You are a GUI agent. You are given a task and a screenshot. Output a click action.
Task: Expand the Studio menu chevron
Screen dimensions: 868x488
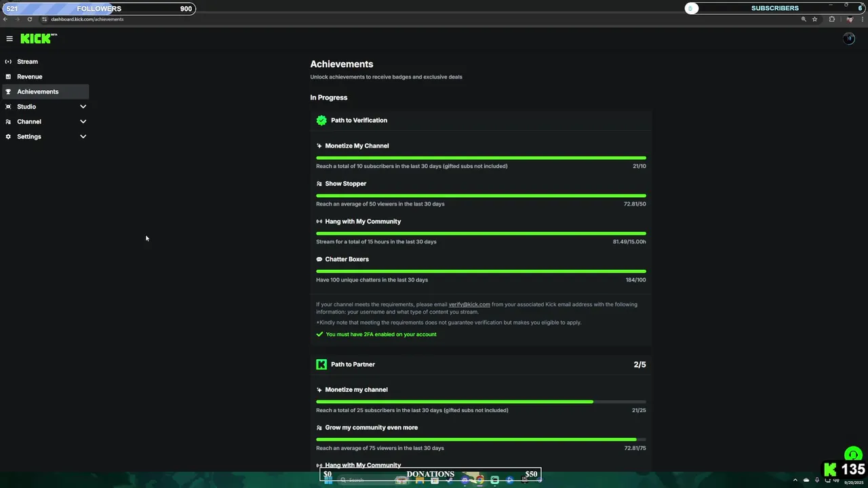pyautogui.click(x=83, y=106)
